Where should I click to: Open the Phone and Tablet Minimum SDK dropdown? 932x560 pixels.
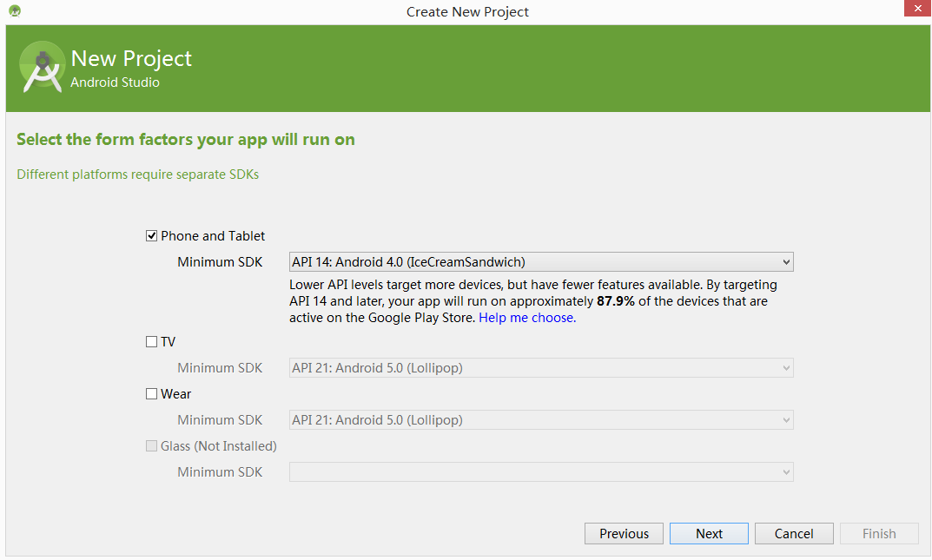[540, 262]
